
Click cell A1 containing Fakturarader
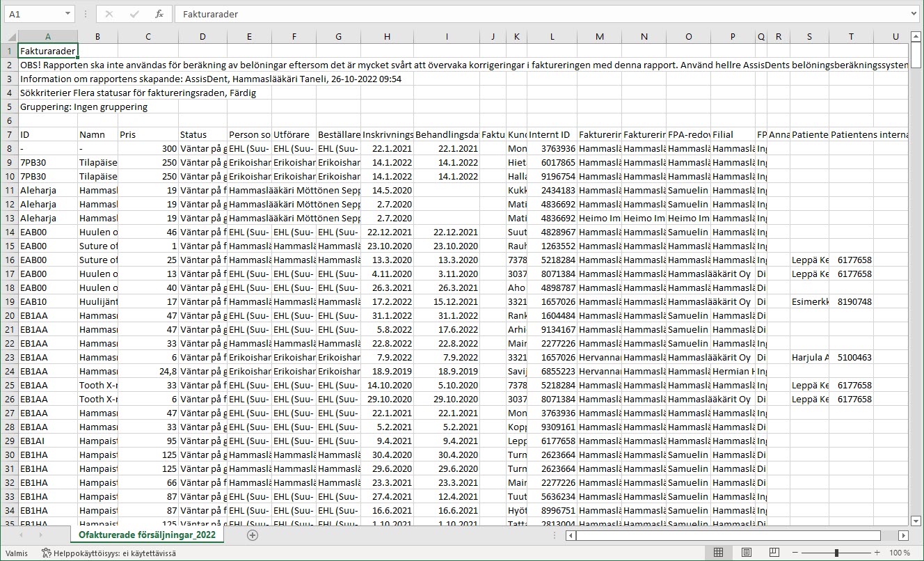click(x=48, y=51)
